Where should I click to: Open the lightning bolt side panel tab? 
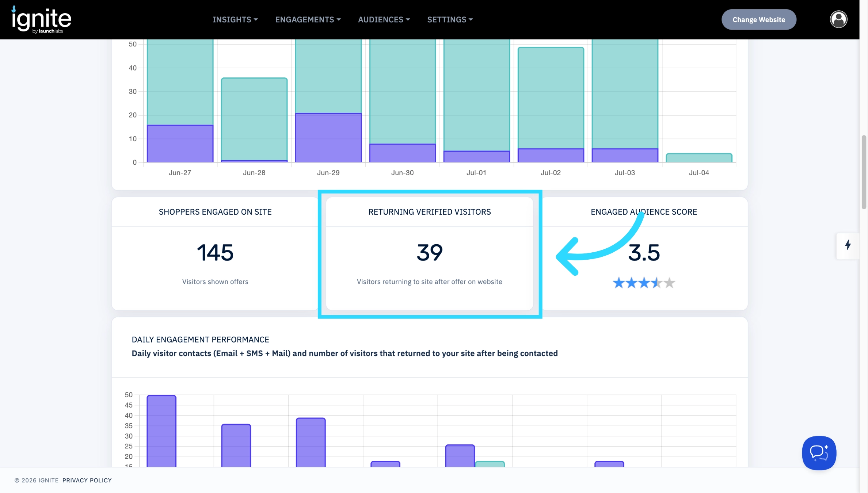click(x=848, y=246)
